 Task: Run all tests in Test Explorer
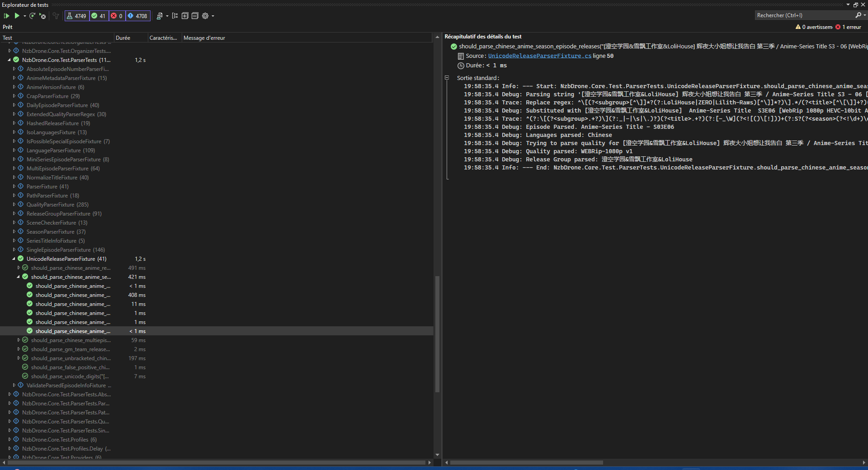point(6,16)
